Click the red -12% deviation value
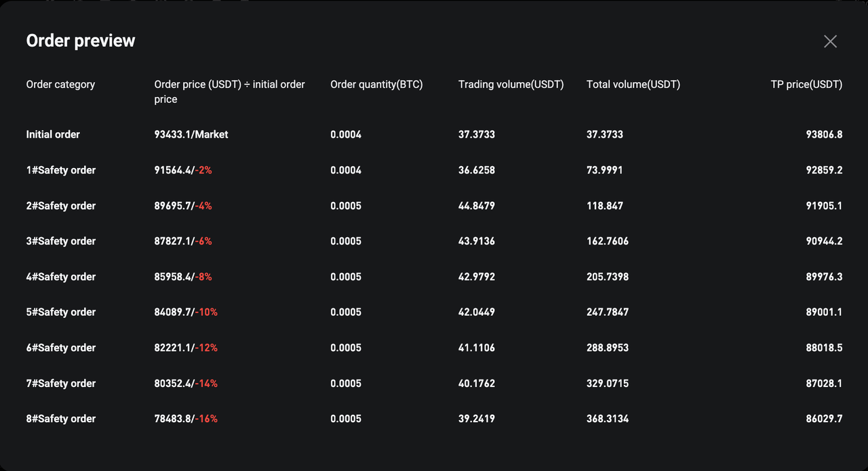 pyautogui.click(x=206, y=348)
